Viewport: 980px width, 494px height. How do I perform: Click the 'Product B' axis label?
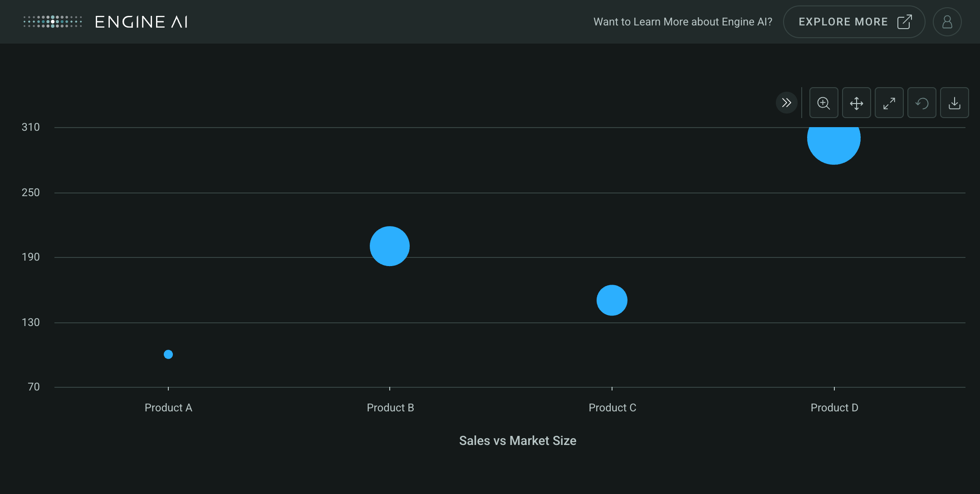390,408
